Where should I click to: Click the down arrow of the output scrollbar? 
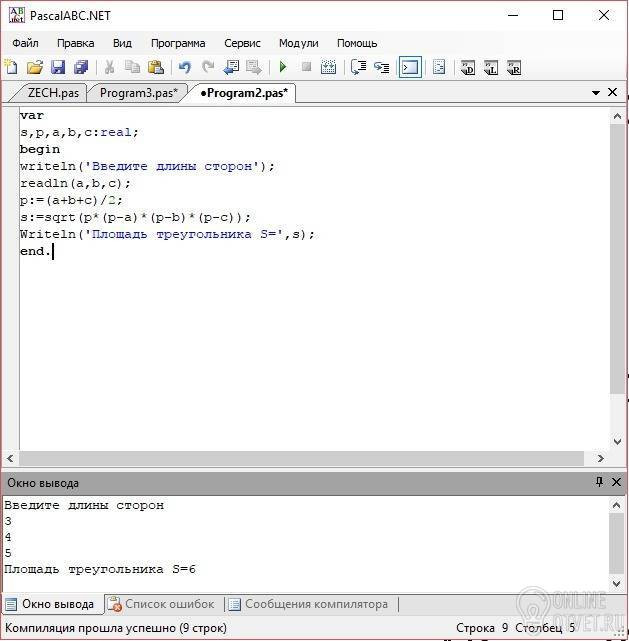click(x=617, y=583)
